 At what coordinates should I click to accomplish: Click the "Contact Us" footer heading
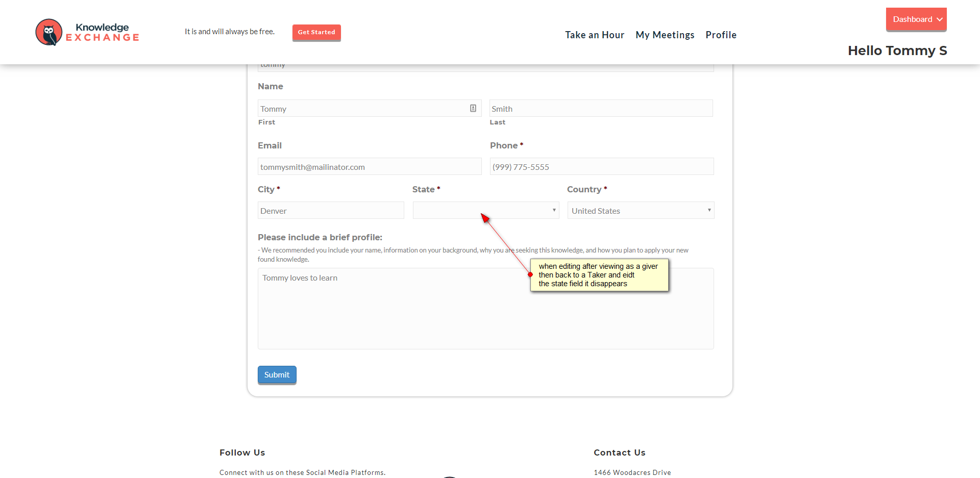click(620, 452)
